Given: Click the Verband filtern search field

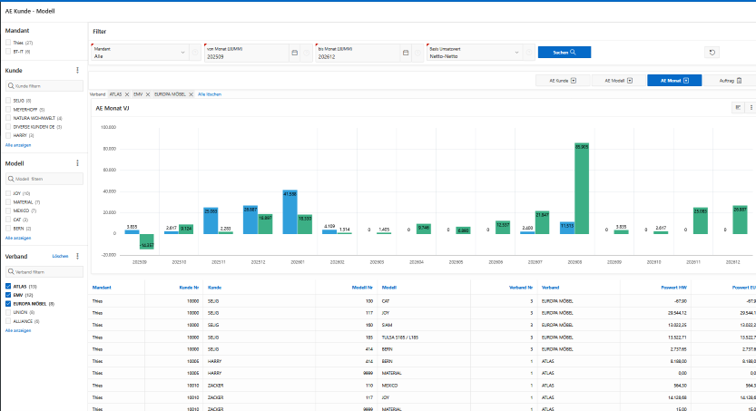Looking at the screenshot, I should pyautogui.click(x=44, y=272).
